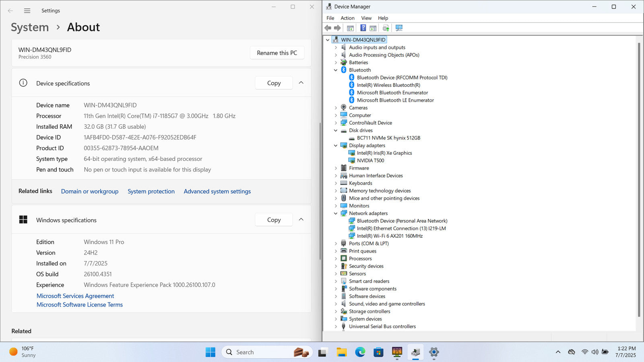Open the View menu in Device Manager
The height and width of the screenshot is (362, 644).
pos(366,18)
